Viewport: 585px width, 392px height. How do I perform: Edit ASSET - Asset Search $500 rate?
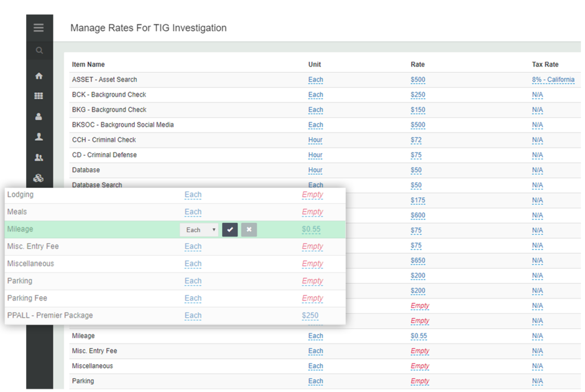pos(418,80)
